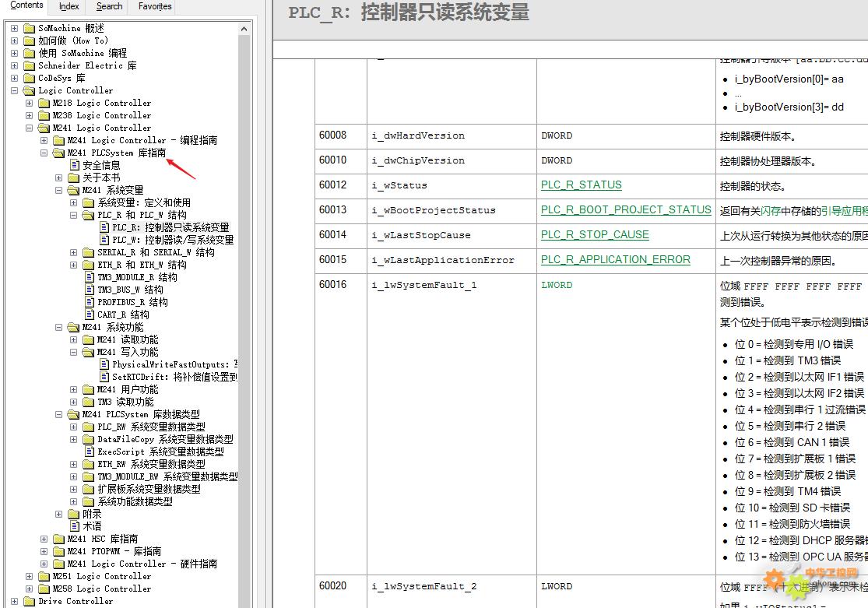This screenshot has height=608, width=868.
Task: Click the 闪存 glossary link
Action: (x=771, y=211)
